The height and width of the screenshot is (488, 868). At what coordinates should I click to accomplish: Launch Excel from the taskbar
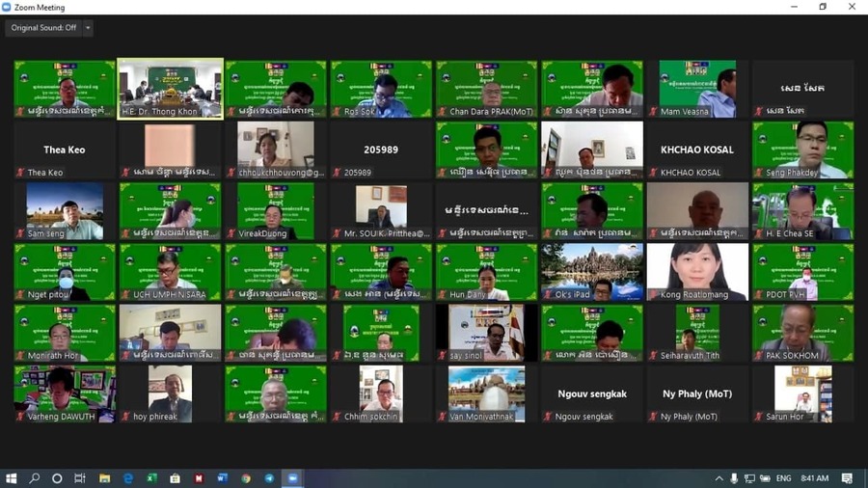[x=151, y=478]
